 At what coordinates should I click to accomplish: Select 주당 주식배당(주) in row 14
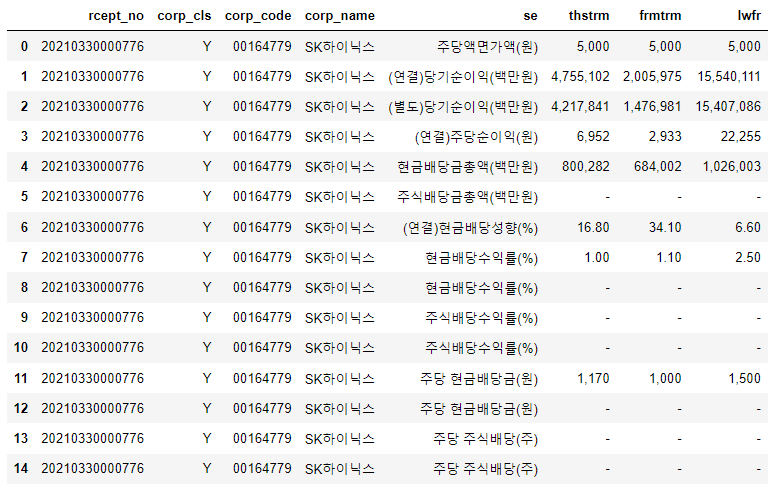pyautogui.click(x=485, y=468)
